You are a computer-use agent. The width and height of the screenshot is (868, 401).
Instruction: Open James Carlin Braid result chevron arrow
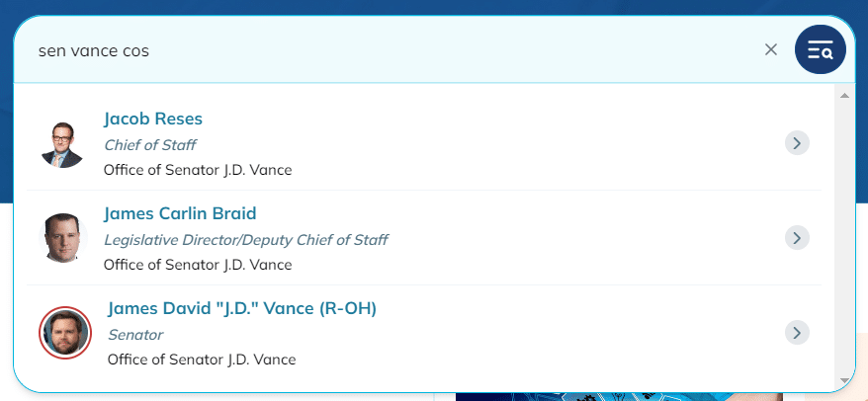(797, 238)
